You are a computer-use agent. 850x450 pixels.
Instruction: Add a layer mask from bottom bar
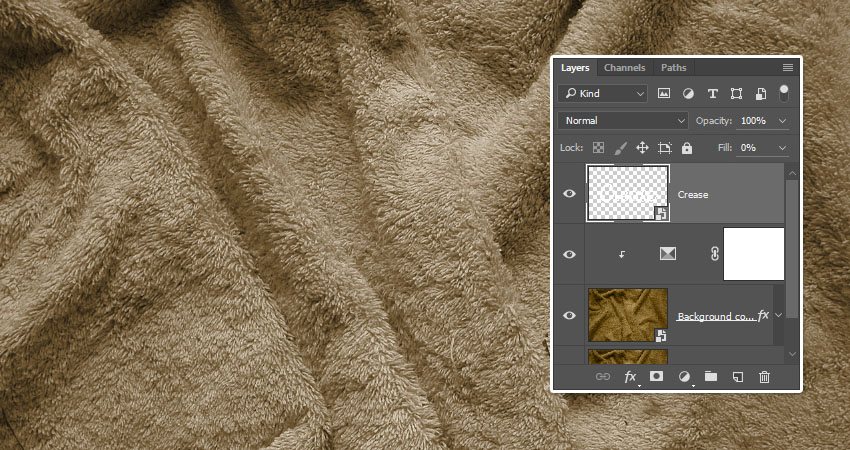pos(657,377)
